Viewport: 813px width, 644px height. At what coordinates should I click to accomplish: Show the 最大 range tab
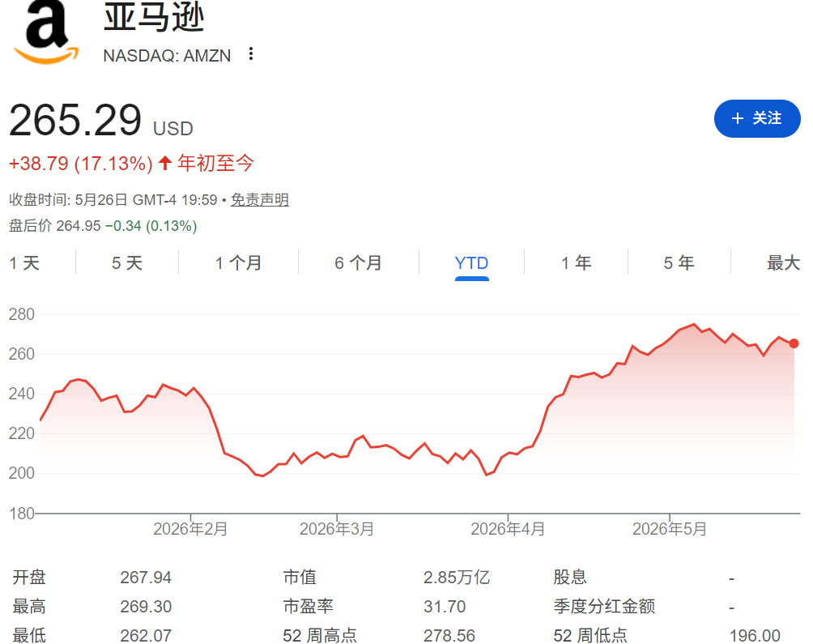(784, 263)
